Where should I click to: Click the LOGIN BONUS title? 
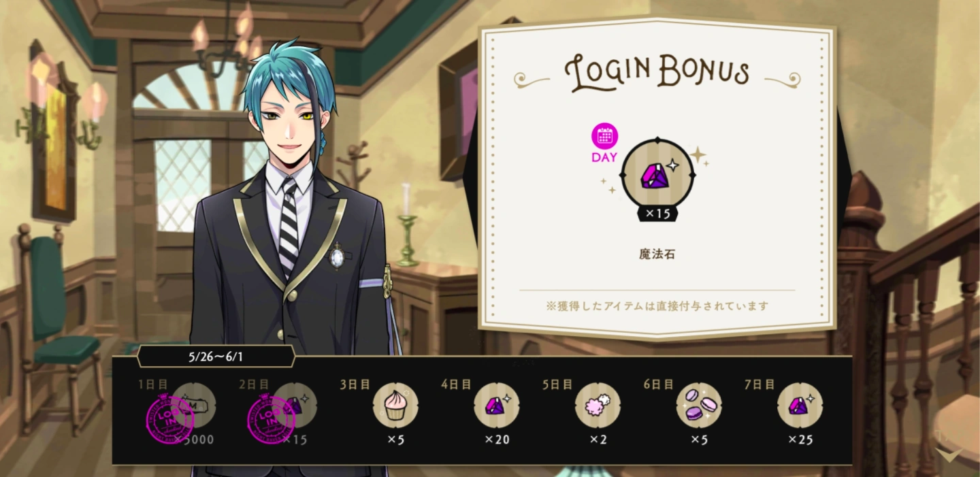657,71
